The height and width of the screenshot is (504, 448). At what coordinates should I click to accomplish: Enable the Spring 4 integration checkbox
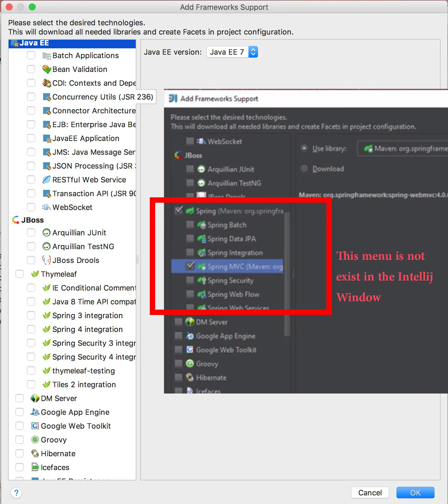click(x=31, y=329)
